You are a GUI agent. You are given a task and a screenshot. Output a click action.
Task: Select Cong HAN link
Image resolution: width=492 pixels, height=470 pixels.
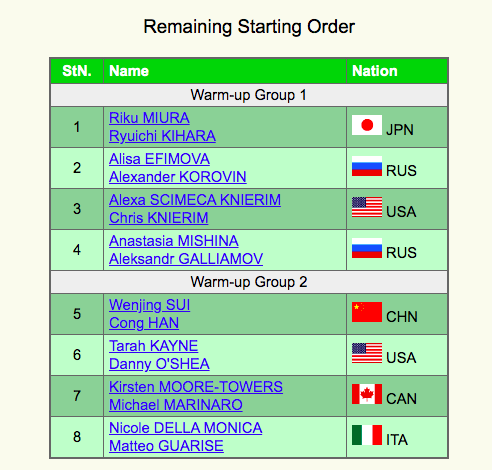(x=144, y=323)
